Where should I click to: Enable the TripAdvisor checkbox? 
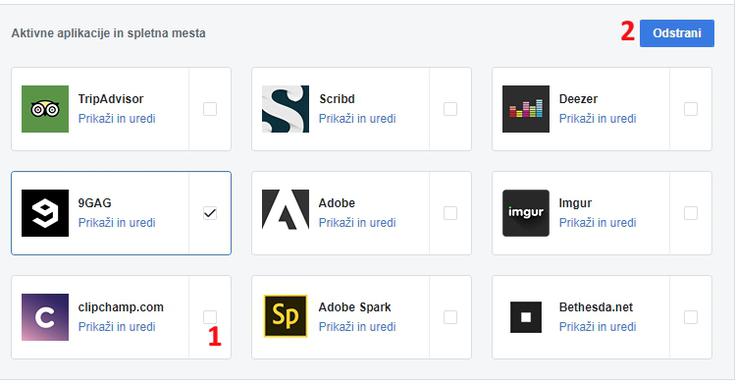click(210, 109)
